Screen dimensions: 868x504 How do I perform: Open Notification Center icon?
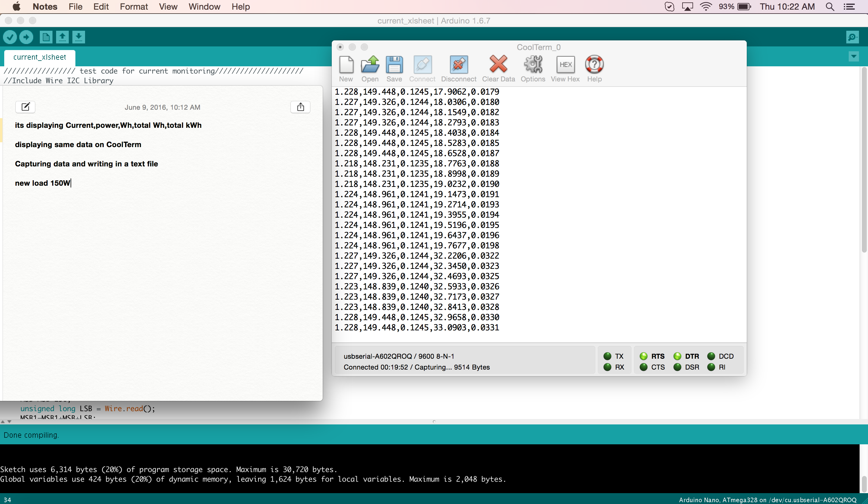[849, 7]
